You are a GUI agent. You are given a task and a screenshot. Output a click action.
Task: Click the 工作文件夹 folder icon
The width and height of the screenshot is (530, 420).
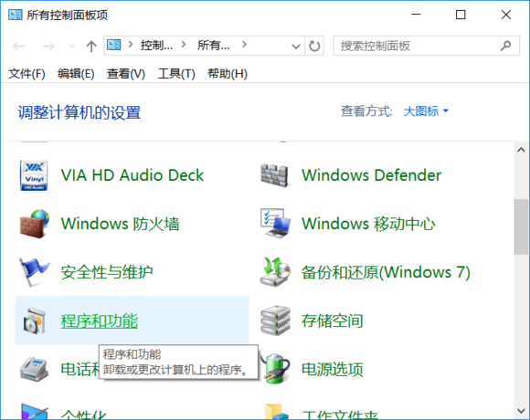coord(276,412)
